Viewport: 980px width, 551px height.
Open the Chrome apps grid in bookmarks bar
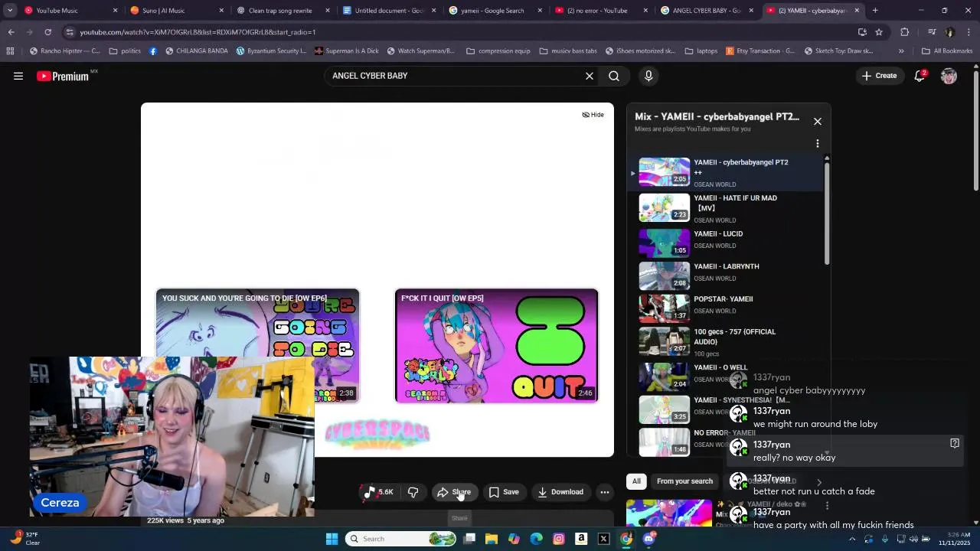click(10, 51)
